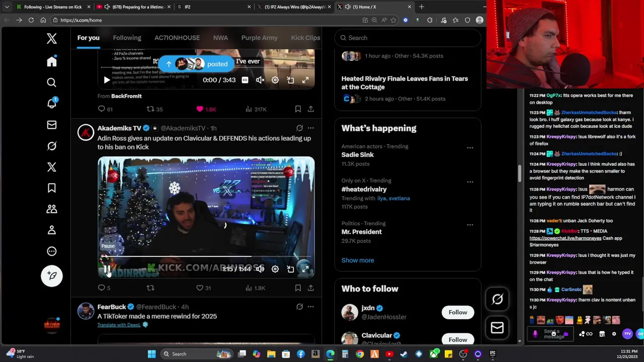Open Profile person icon in sidebar

(51, 230)
